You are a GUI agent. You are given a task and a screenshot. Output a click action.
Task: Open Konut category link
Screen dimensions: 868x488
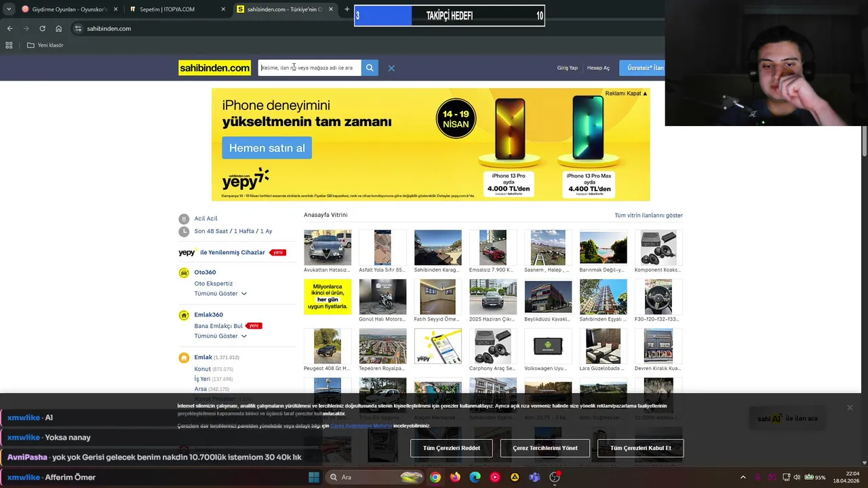pos(203,369)
